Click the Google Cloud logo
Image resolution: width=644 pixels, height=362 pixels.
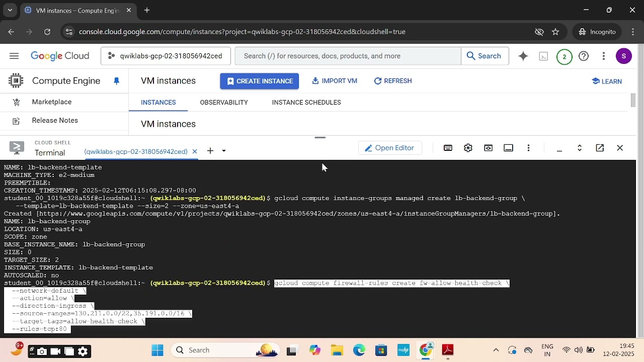pyautogui.click(x=60, y=56)
